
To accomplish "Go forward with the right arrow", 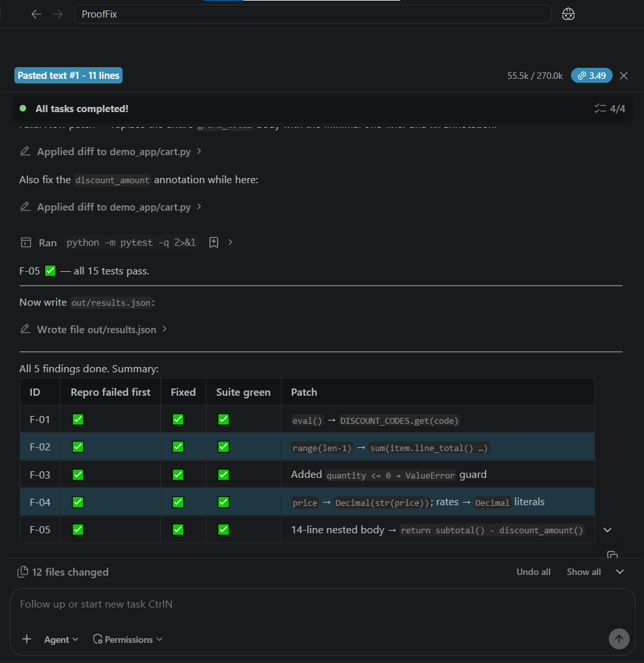I will click(57, 14).
